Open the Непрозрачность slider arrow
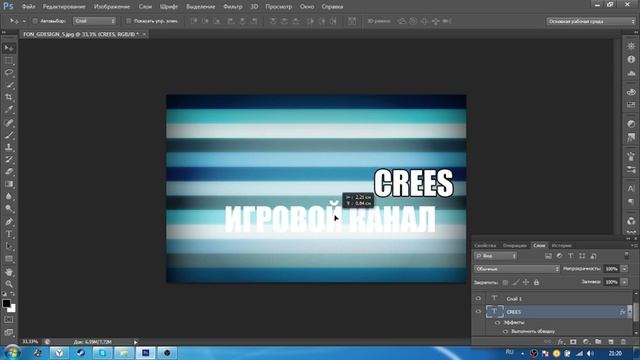Viewport: 640px width, 360px height. pos(624,269)
